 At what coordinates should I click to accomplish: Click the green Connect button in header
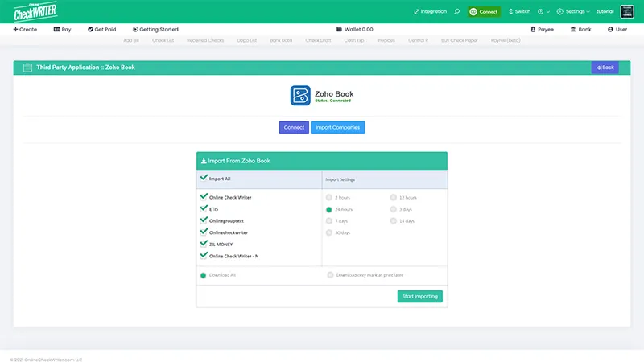[484, 11]
